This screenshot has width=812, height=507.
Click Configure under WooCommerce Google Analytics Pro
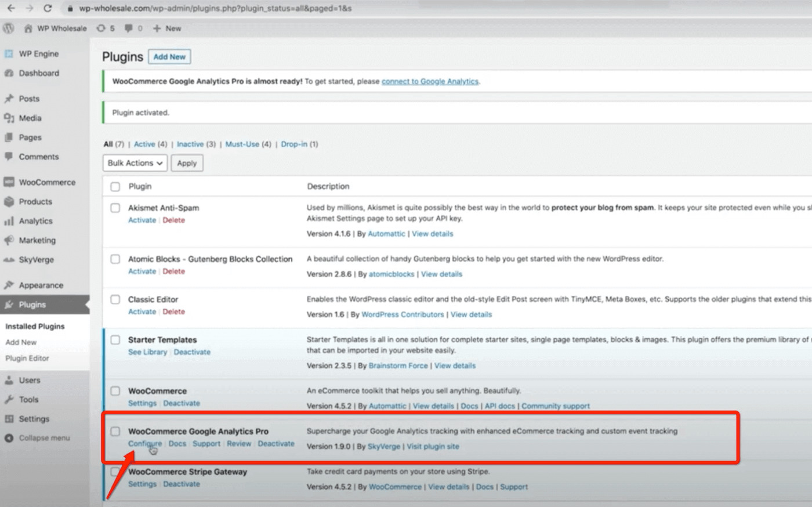tap(145, 444)
